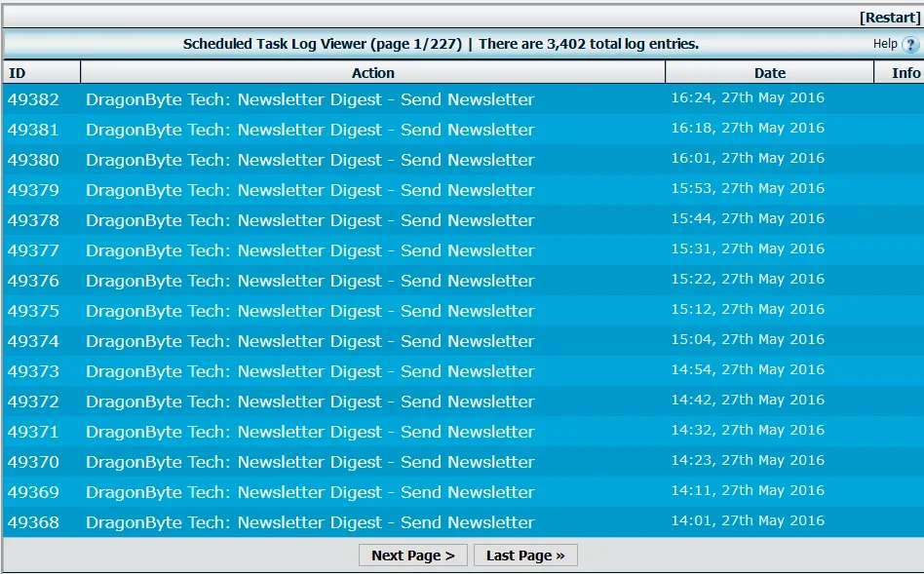Click the date 14:54, 27th May 2016

[x=748, y=369]
